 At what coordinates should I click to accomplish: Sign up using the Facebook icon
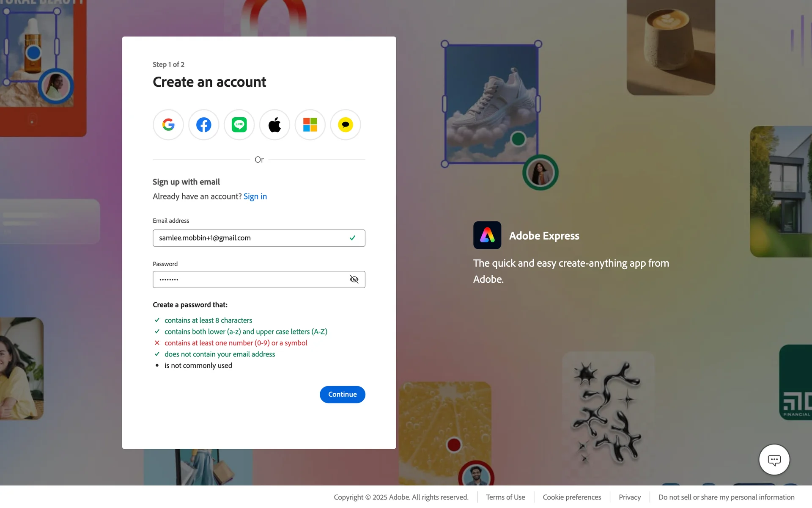click(204, 125)
